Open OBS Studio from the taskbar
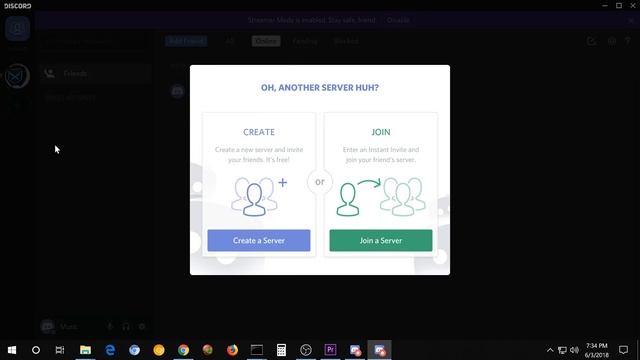The height and width of the screenshot is (360, 640). pyautogui.click(x=306, y=350)
